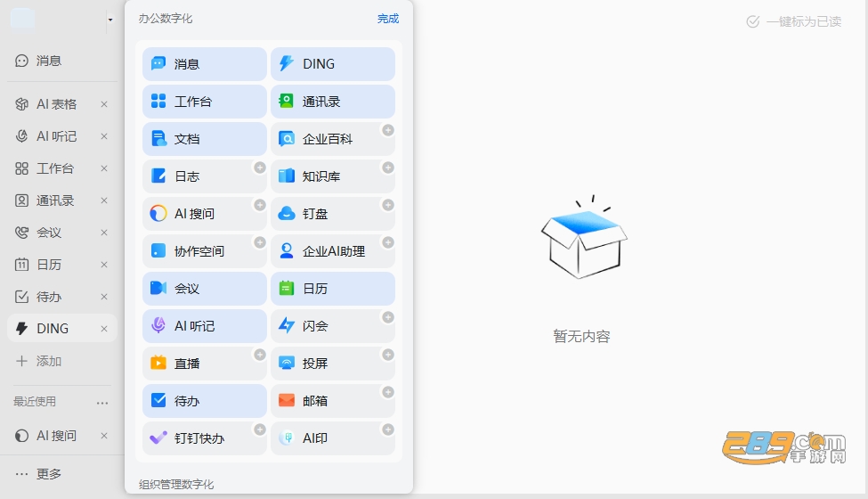
Task: Open 消息 in the left sidebar
Action: coord(62,61)
